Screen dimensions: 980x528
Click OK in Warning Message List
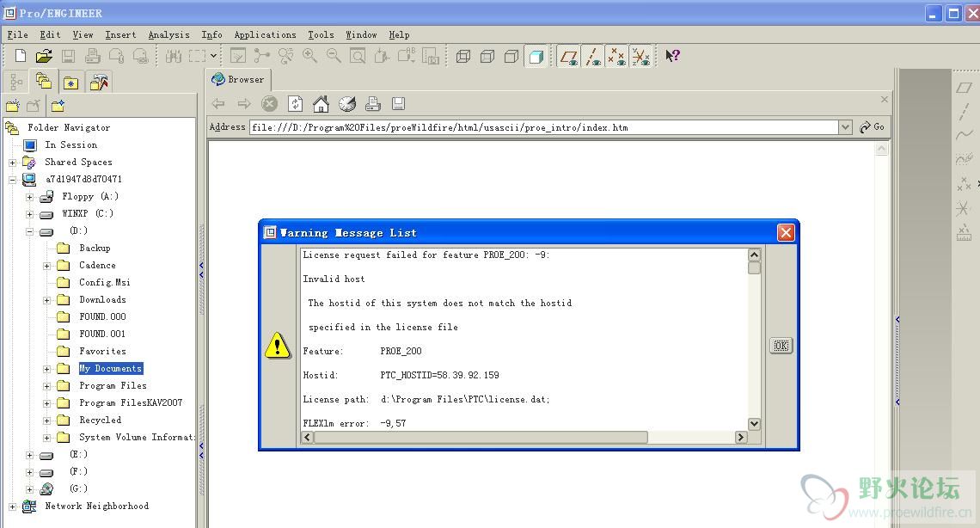[x=781, y=346]
